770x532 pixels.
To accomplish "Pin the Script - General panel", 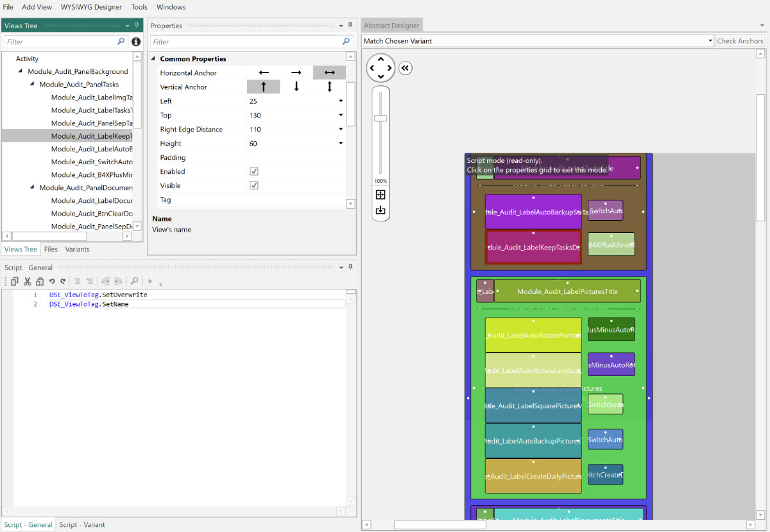I will click(350, 267).
